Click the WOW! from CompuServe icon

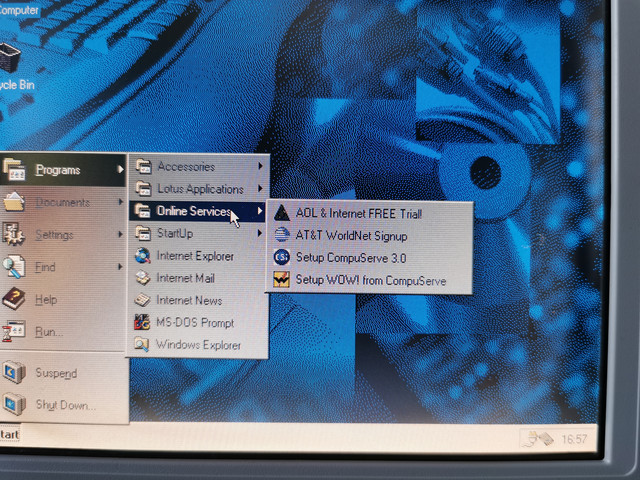(282, 280)
